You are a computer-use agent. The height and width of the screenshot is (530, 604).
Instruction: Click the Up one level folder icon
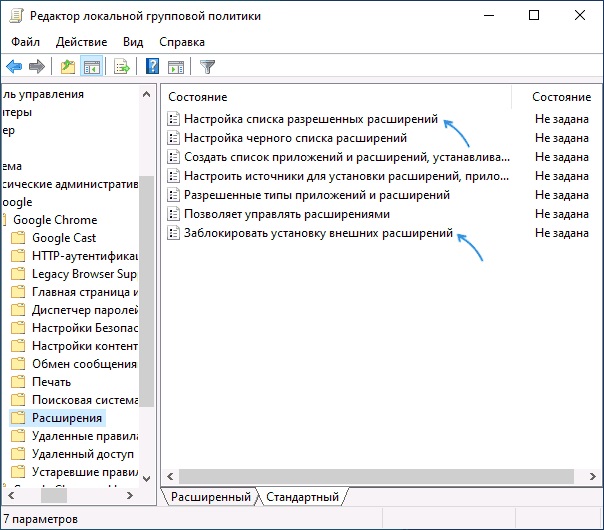68,67
